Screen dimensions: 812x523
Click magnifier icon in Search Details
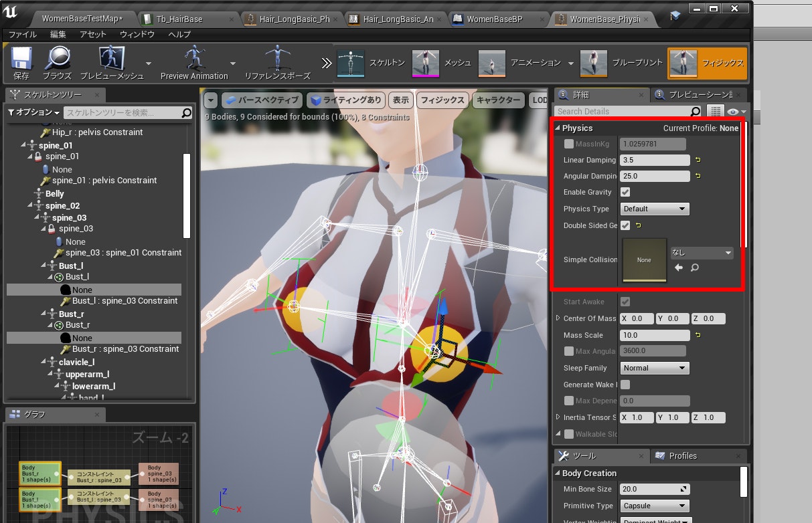(696, 111)
